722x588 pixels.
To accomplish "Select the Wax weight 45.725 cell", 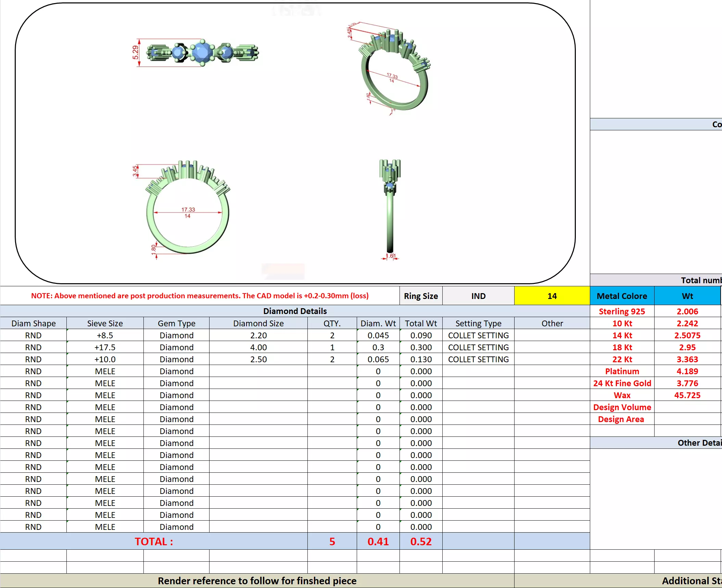I will coord(687,395).
